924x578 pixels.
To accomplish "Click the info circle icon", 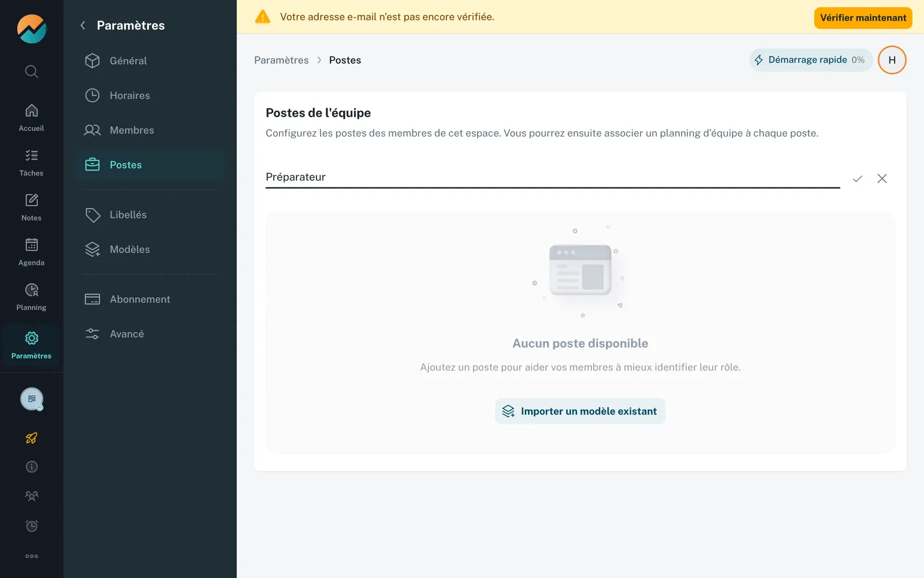I will click(32, 467).
